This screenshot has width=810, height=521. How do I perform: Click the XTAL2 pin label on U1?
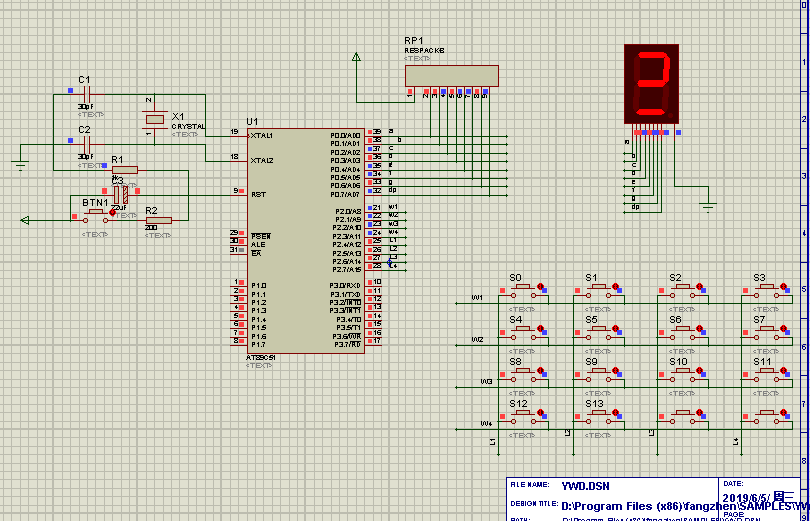(261, 161)
